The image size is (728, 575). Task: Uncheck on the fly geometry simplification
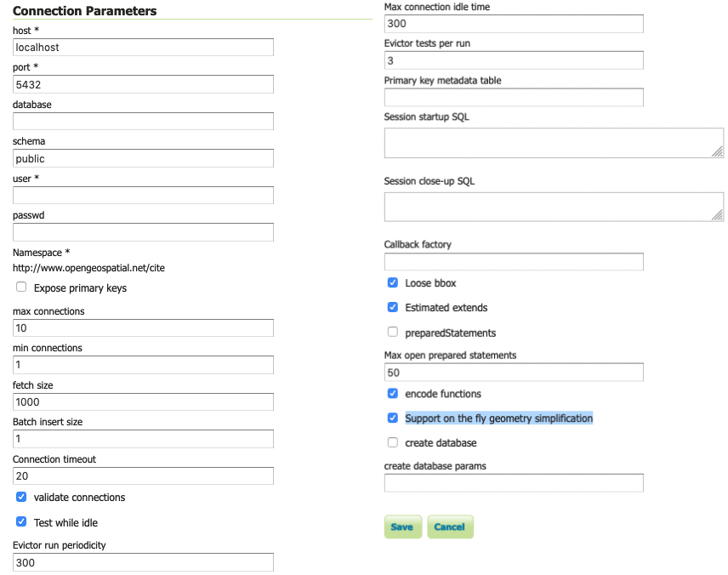tap(393, 418)
